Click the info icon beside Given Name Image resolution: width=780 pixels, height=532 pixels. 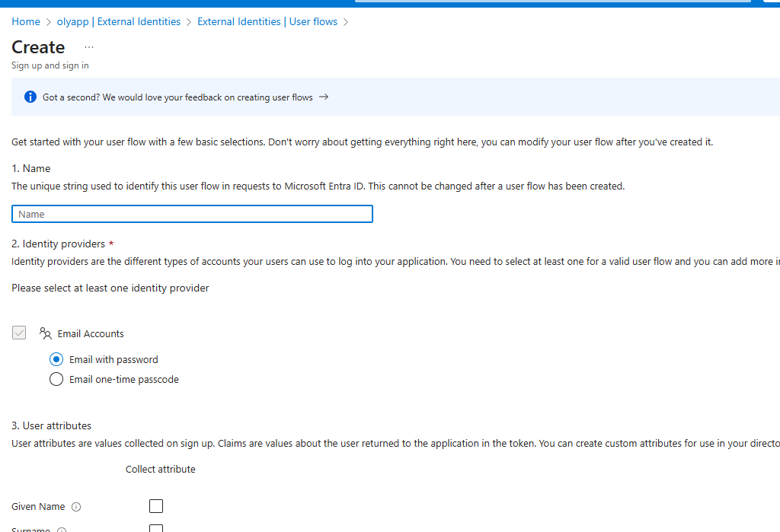coord(76,506)
